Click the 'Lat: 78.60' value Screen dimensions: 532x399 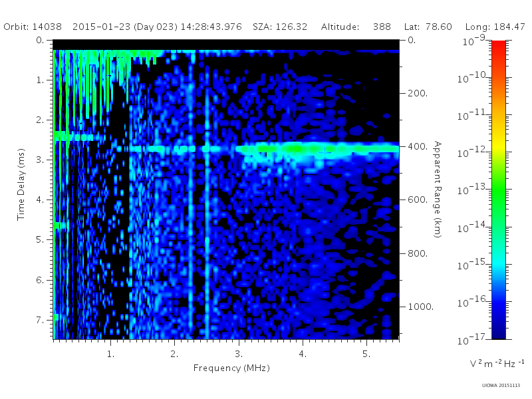click(x=428, y=27)
